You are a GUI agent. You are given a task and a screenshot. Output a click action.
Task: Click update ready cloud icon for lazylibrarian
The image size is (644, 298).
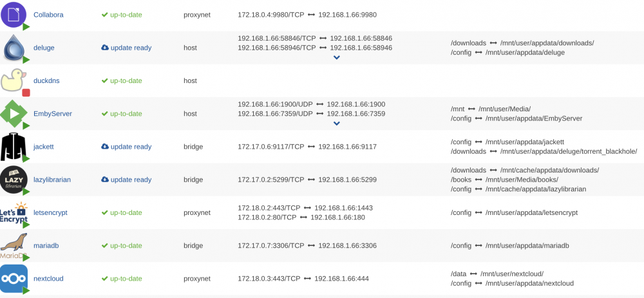click(x=105, y=180)
